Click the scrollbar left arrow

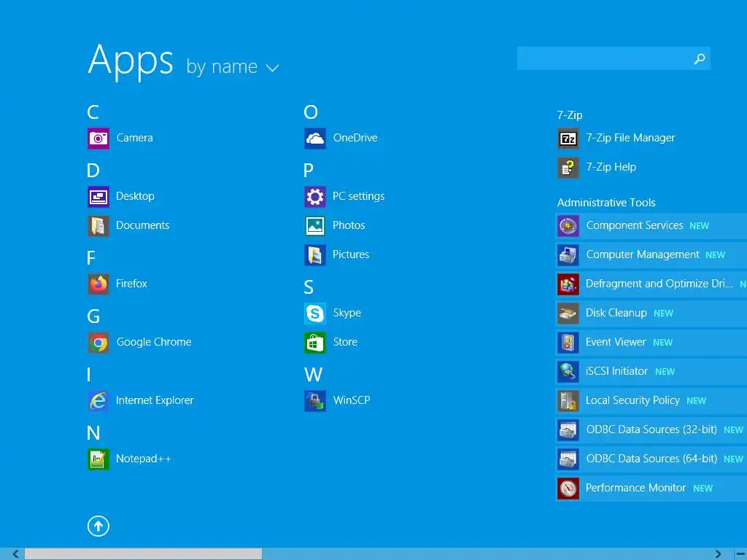click(x=15, y=554)
